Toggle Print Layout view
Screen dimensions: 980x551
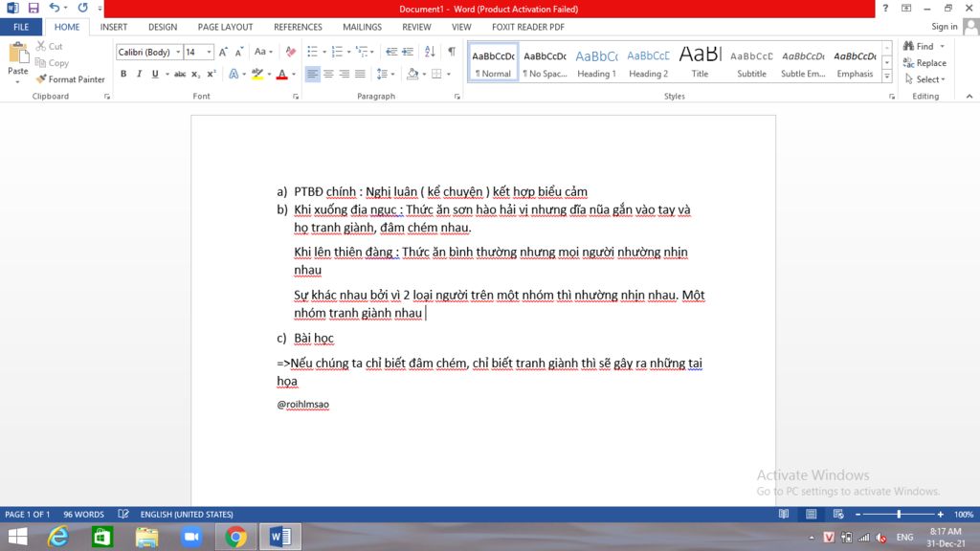(x=811, y=514)
